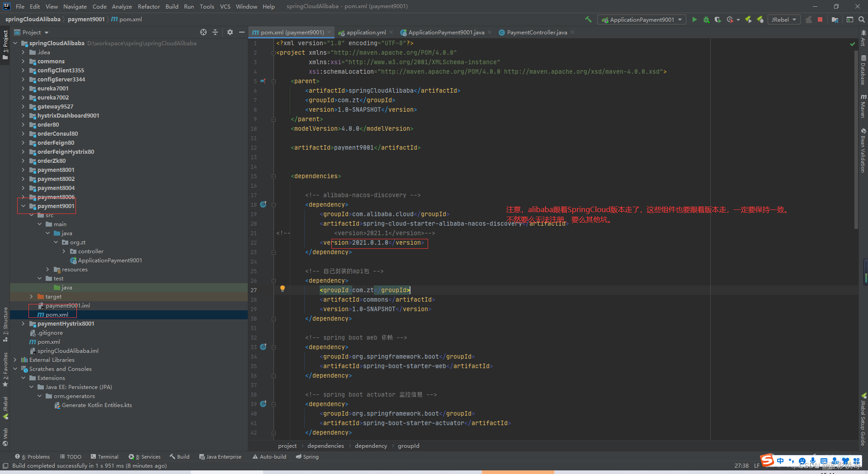Image resolution: width=868 pixels, height=474 pixels.
Task: Open the Database side tool window
Action: tap(863, 70)
